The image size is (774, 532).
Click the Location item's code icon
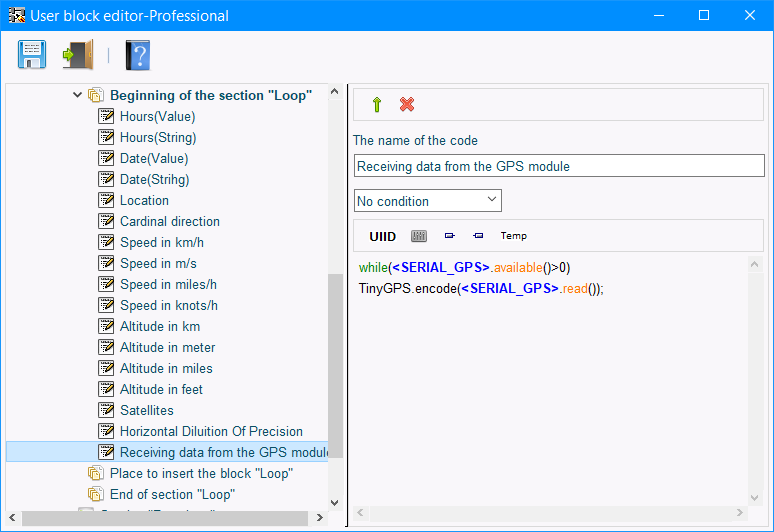pyautogui.click(x=106, y=200)
